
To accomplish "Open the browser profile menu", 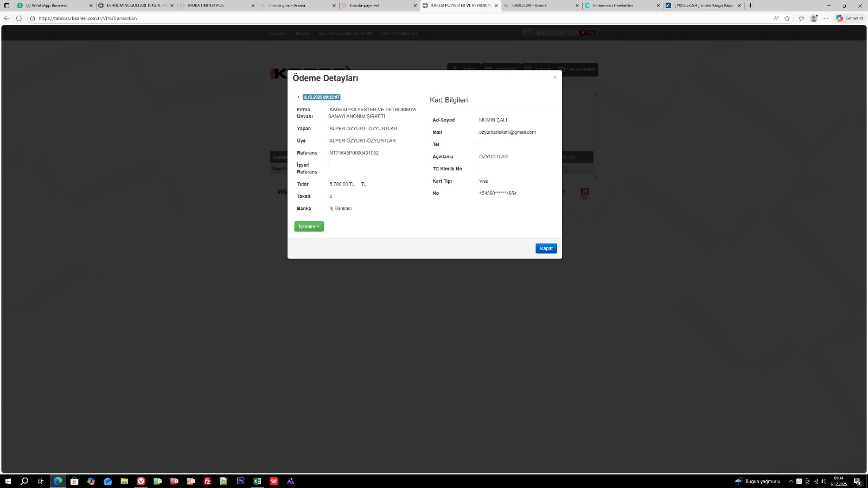I will pyautogui.click(x=813, y=18).
